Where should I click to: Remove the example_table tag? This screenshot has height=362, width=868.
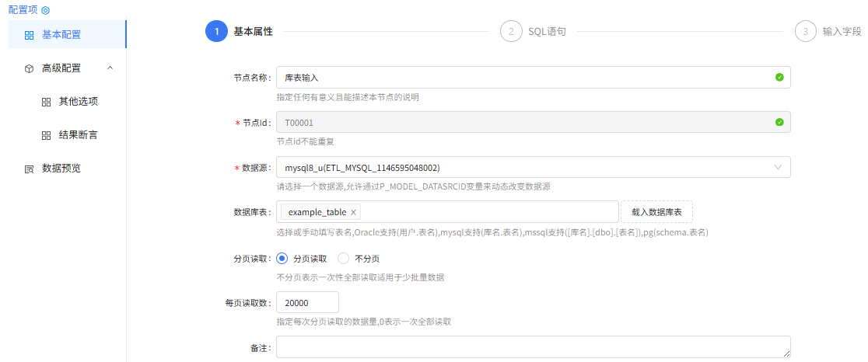coord(353,212)
